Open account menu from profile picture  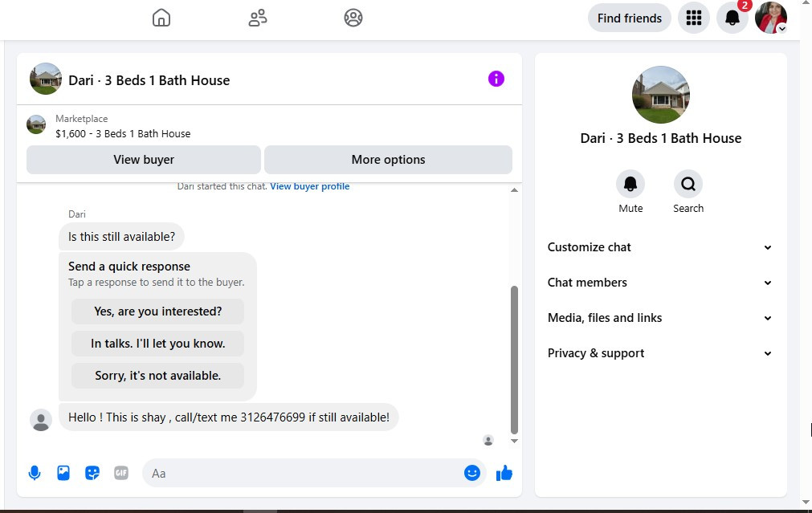pyautogui.click(x=771, y=18)
